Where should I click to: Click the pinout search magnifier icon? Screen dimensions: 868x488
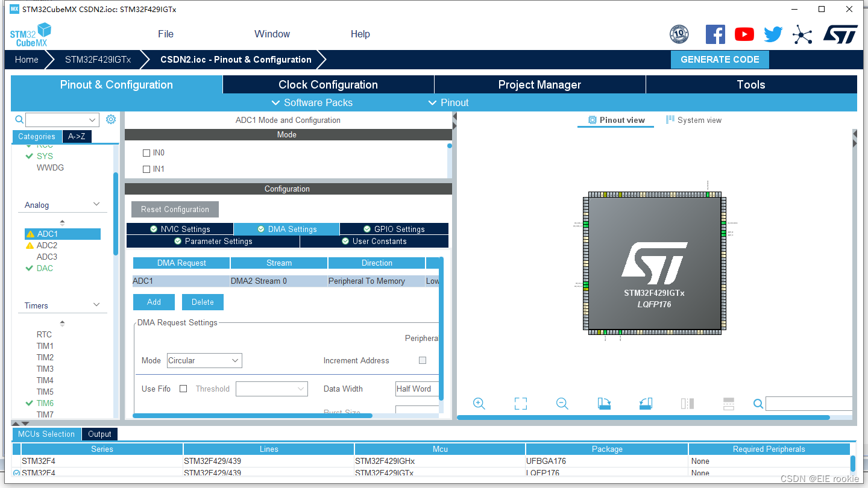(758, 403)
